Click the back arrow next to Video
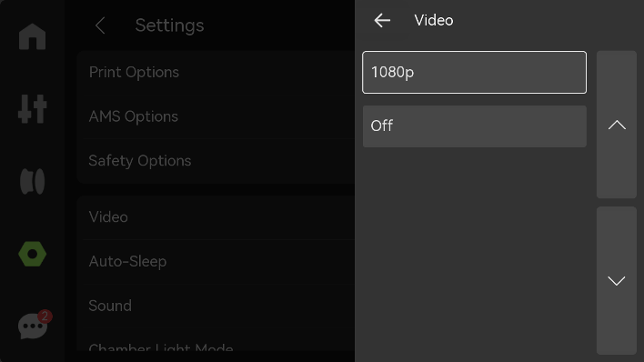The image size is (644, 362). (x=382, y=20)
